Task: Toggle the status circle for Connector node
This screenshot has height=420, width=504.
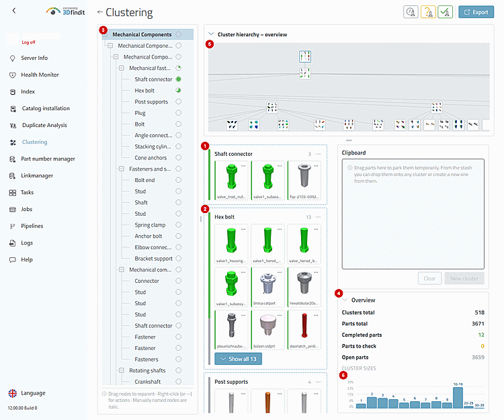Action: click(179, 280)
